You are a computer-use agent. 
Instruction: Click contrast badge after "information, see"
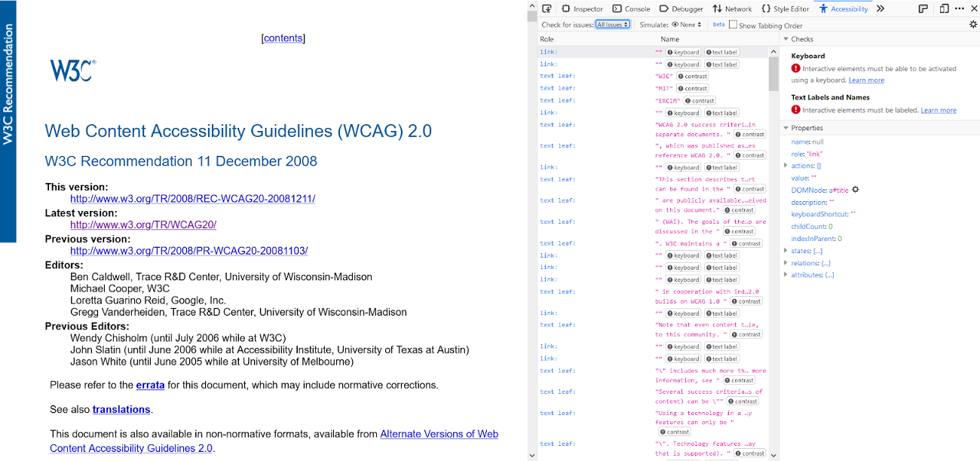click(x=739, y=380)
